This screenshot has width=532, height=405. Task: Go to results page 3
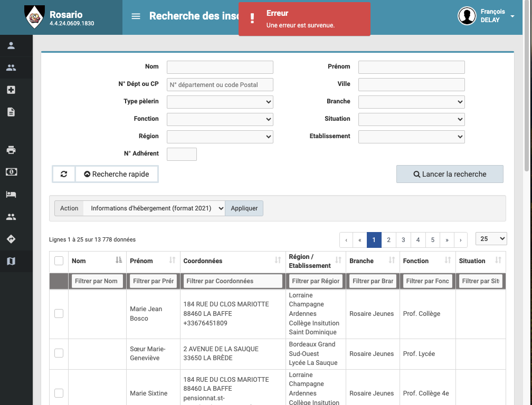[x=403, y=240]
